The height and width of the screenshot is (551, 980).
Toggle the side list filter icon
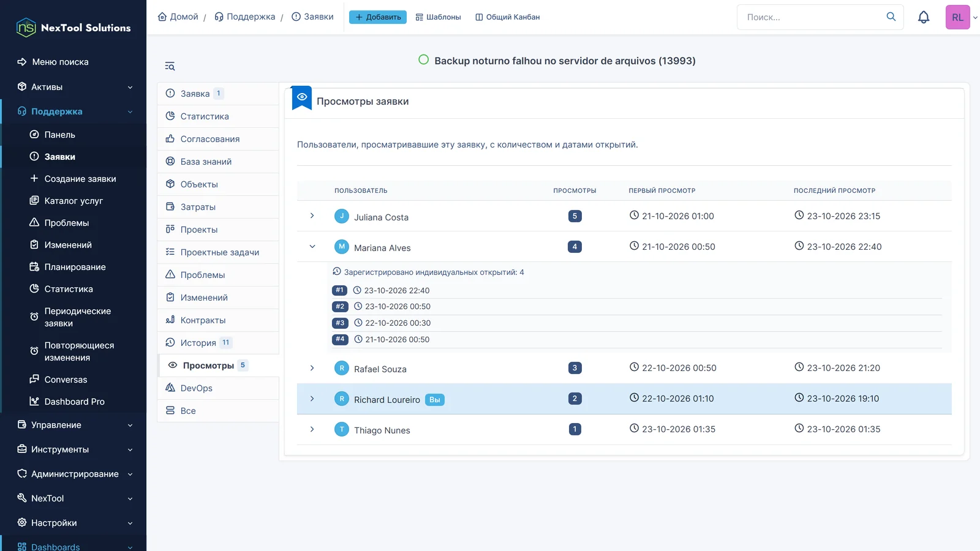point(170,66)
